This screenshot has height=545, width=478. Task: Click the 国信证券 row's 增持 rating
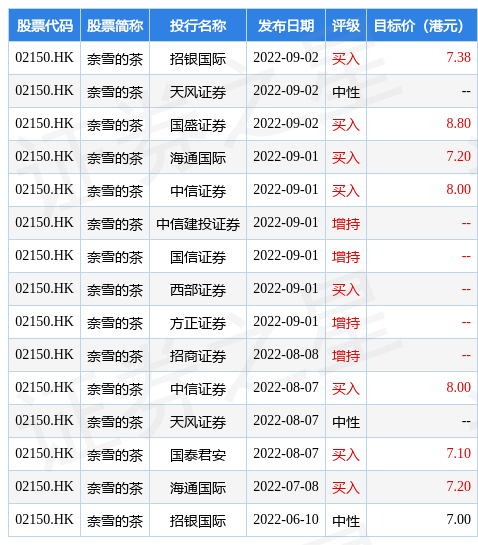coord(346,257)
